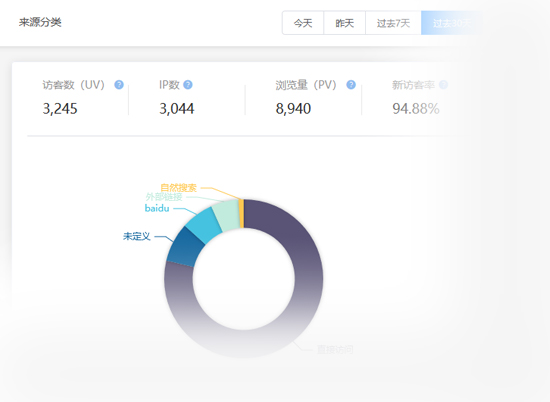Screen dimensions: 550x402
Task: Click the mint green 外部链接 donut slice
Action: [227, 216]
